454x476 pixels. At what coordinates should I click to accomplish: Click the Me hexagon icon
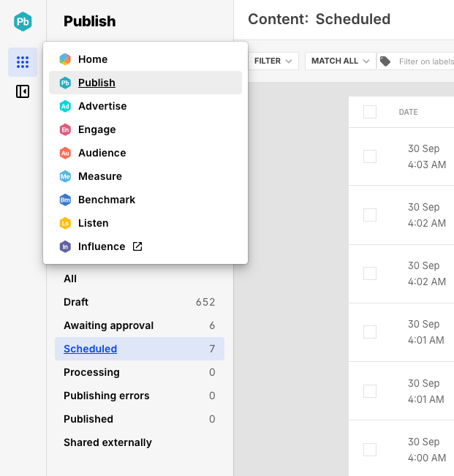(65, 176)
